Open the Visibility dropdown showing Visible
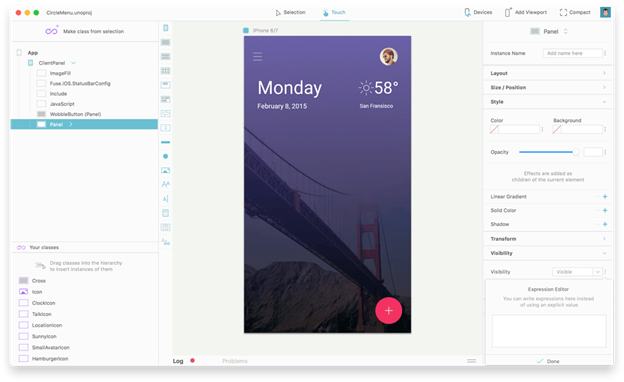 [x=577, y=272]
